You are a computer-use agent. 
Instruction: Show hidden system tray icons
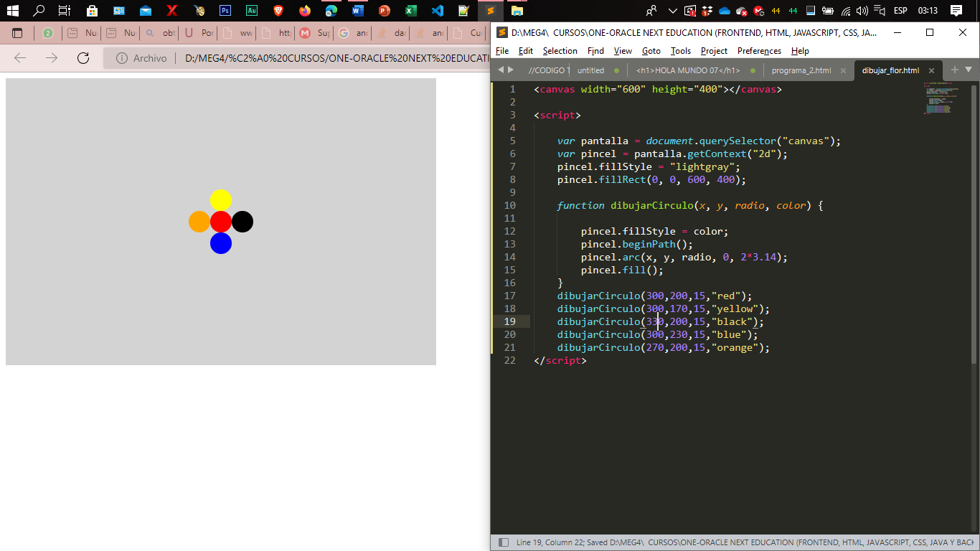coord(672,11)
